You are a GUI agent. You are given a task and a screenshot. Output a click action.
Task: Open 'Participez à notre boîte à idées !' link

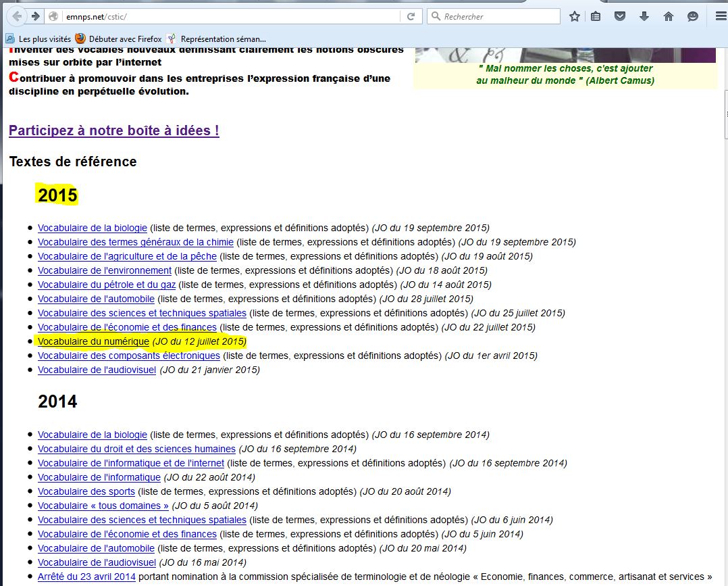tap(113, 130)
